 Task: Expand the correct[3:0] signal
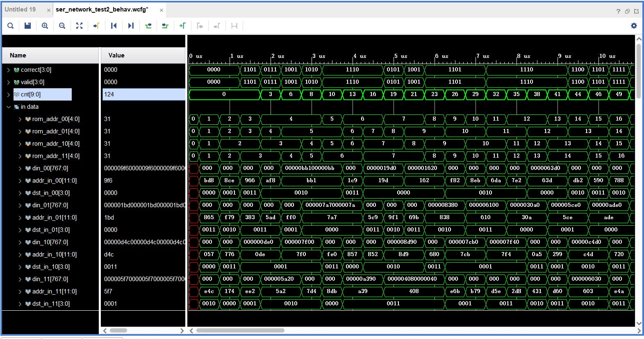point(8,70)
